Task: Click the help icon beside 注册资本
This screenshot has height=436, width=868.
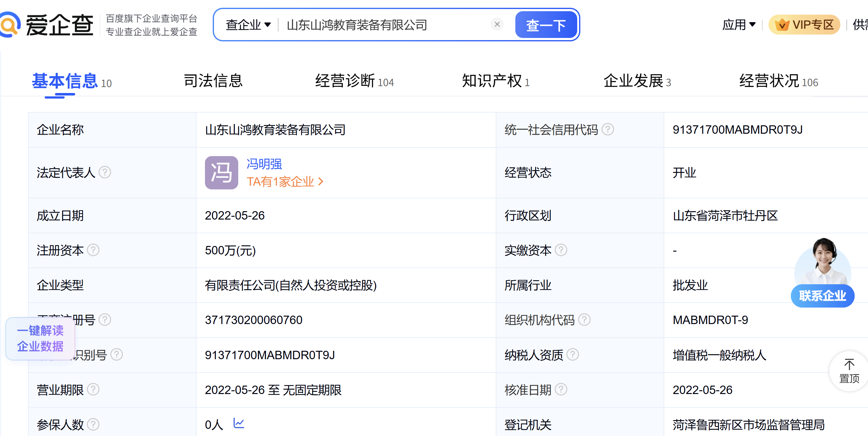Action: pos(93,250)
